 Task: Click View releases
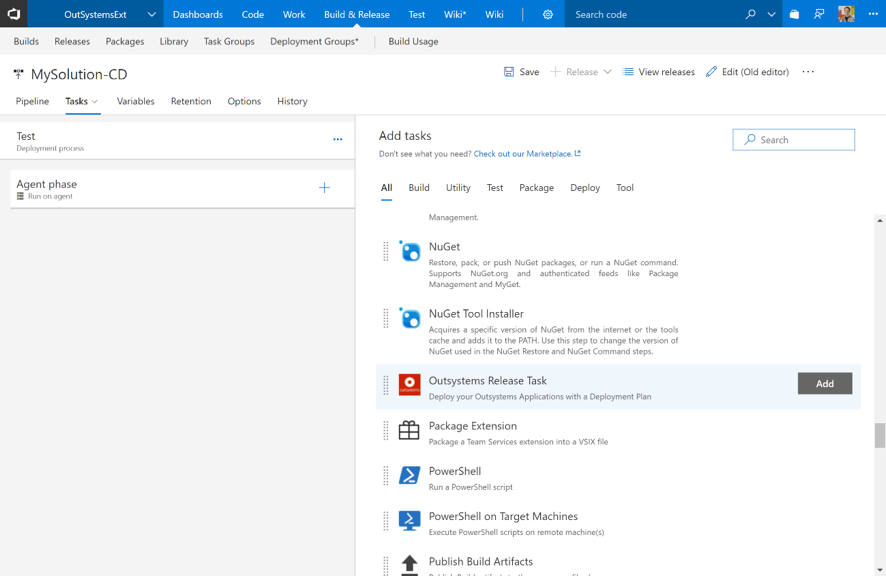tap(658, 72)
